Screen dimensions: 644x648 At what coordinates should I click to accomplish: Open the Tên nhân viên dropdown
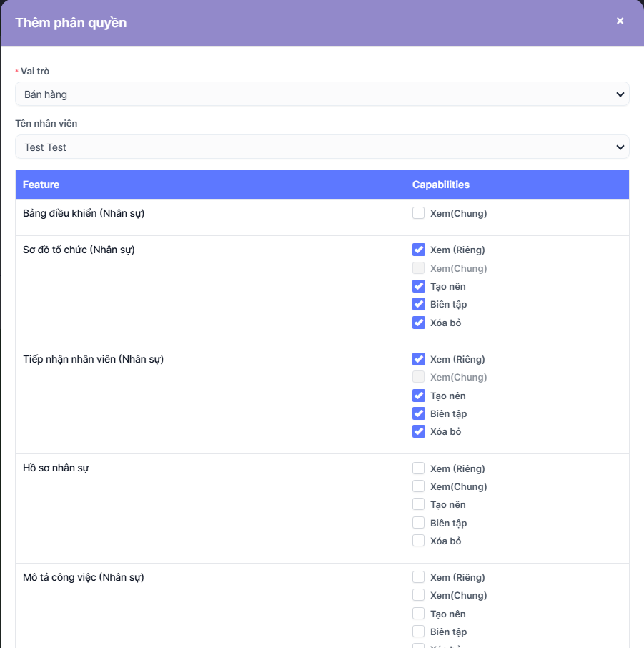click(322, 147)
